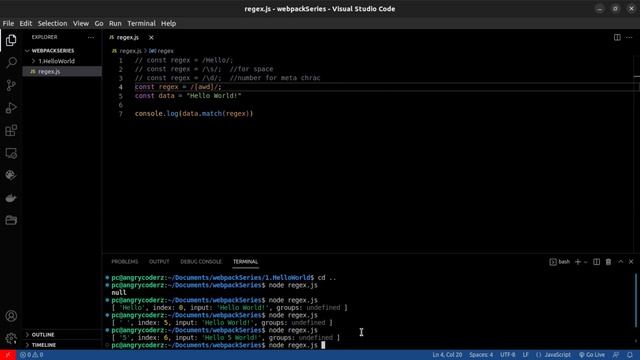Open the Go menu
This screenshot has width=640, height=360.
pos(99,23)
